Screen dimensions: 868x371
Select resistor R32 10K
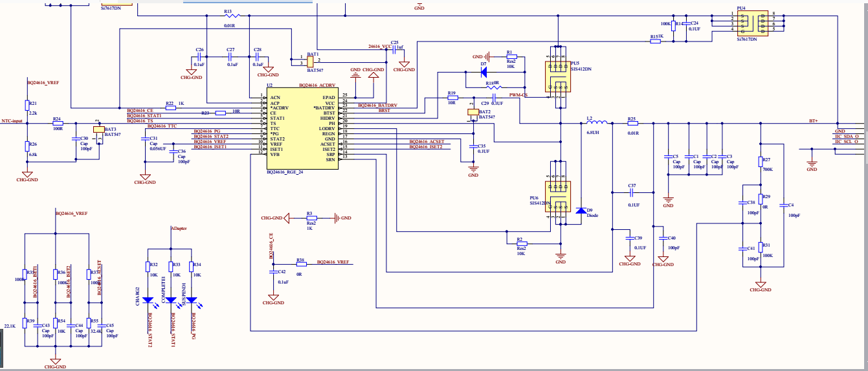[x=146, y=267]
